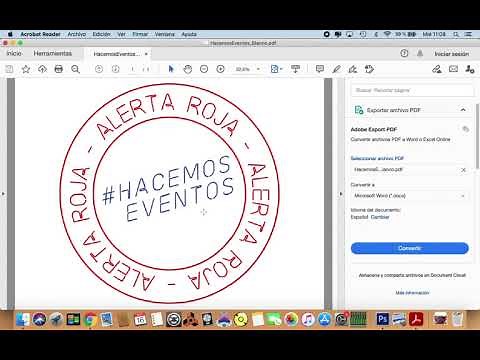Go to the next page arrow
Image resolution: width=480 pixels, height=360 pixels.
click(x=115, y=69)
